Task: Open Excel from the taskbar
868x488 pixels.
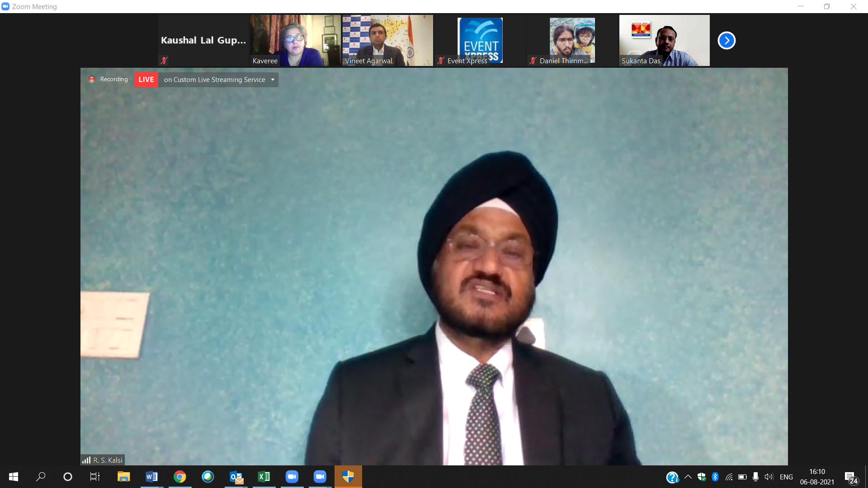Action: click(x=264, y=477)
